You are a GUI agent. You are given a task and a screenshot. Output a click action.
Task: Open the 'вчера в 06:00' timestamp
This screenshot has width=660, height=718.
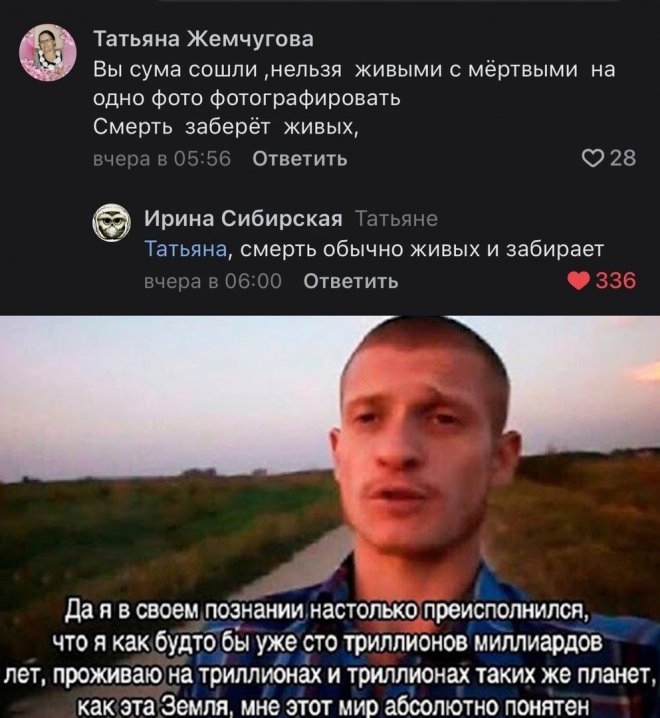(213, 281)
